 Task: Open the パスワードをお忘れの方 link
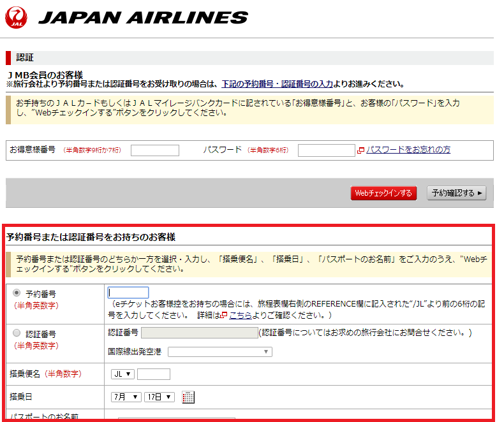(x=408, y=150)
